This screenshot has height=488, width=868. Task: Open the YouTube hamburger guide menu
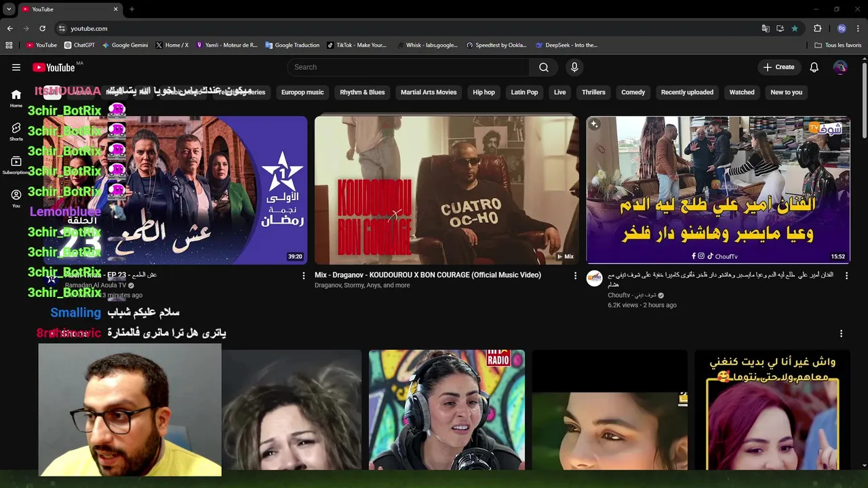click(x=16, y=67)
